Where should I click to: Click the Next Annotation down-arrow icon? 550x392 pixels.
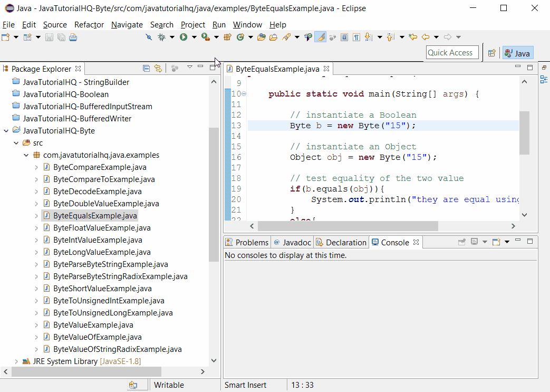pos(368,37)
